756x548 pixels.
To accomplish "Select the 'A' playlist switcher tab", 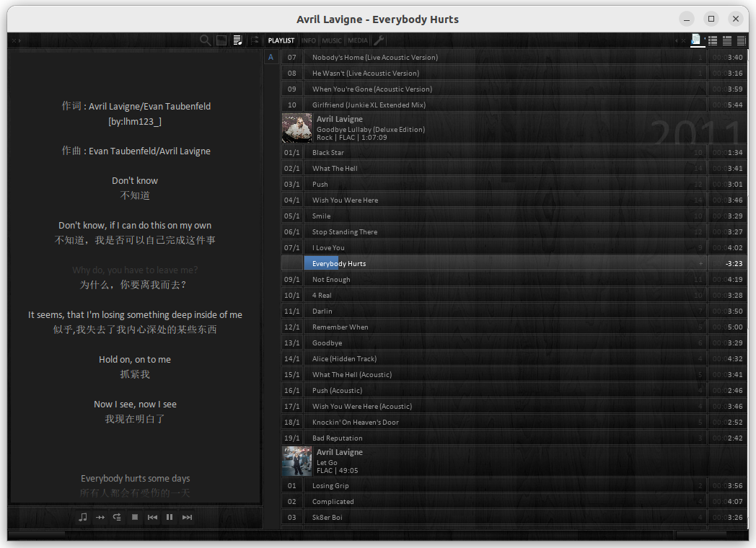I will (271, 58).
